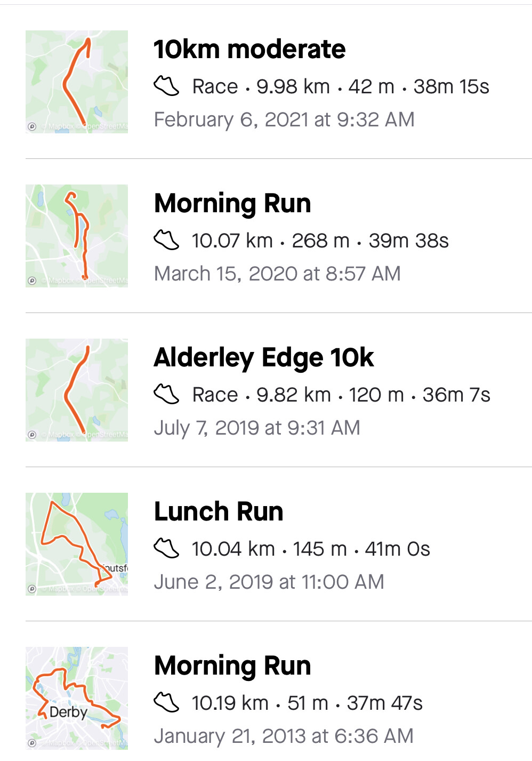The height and width of the screenshot is (761, 532).
Task: Select Morning Run title from March 2020
Action: (x=232, y=204)
